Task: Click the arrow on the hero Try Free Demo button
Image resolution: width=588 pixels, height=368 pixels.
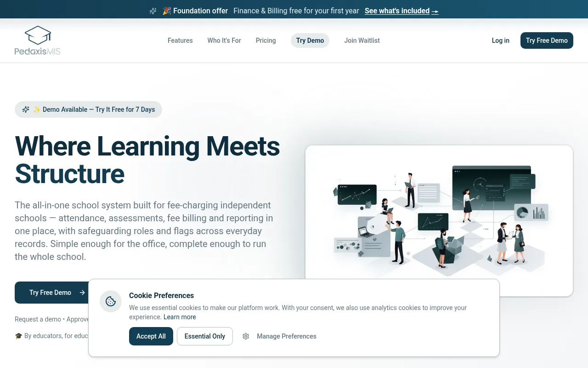Action: point(82,293)
